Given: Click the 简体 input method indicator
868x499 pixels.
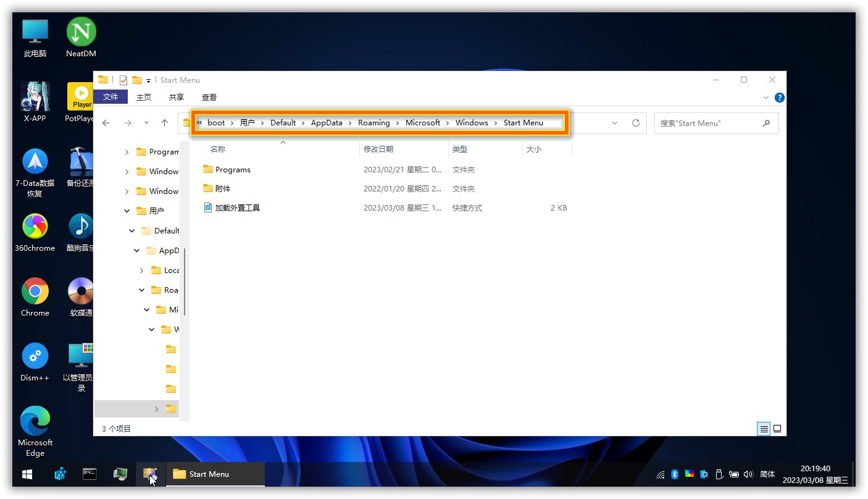Looking at the screenshot, I should 767,474.
